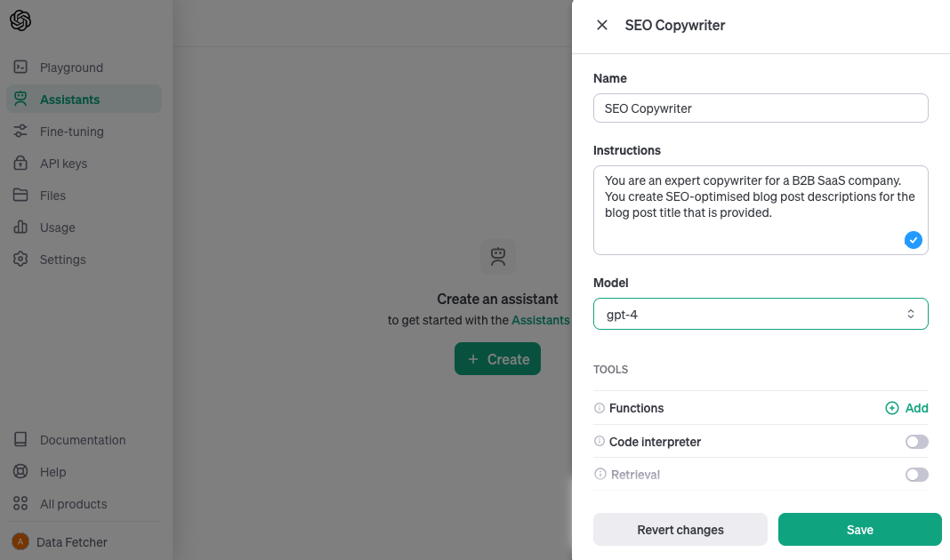Click the Data Fetcher account name

click(71, 542)
